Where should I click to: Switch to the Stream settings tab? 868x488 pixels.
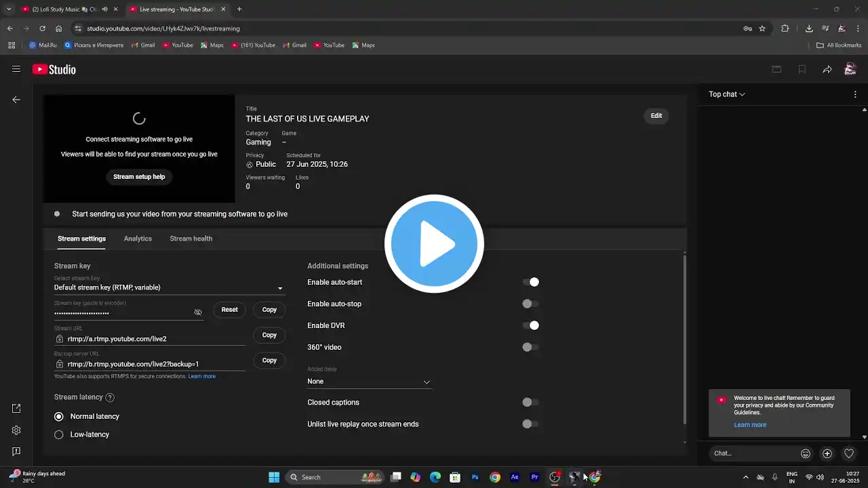pyautogui.click(x=81, y=239)
